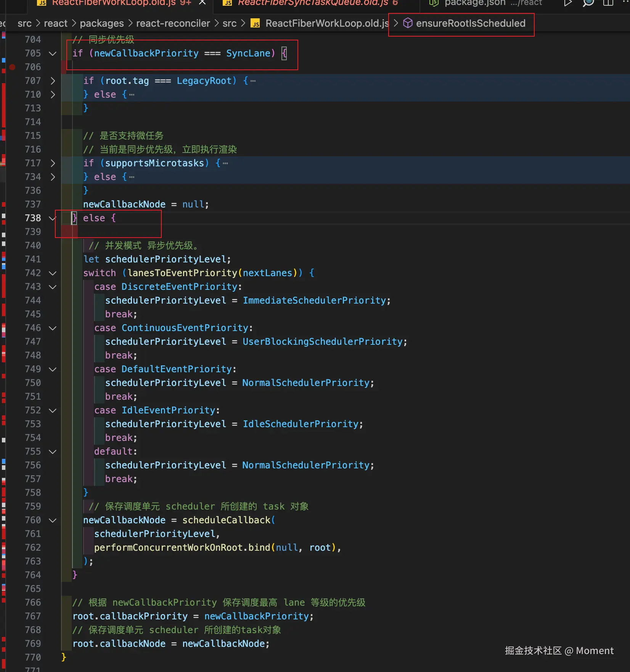The width and height of the screenshot is (630, 672).
Task: Click the JS file icon in the breadcrumb
Action: 255,24
